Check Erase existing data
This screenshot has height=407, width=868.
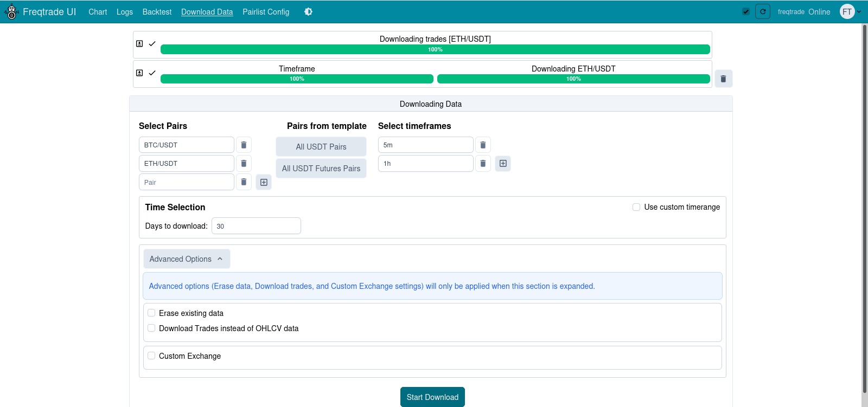point(152,313)
